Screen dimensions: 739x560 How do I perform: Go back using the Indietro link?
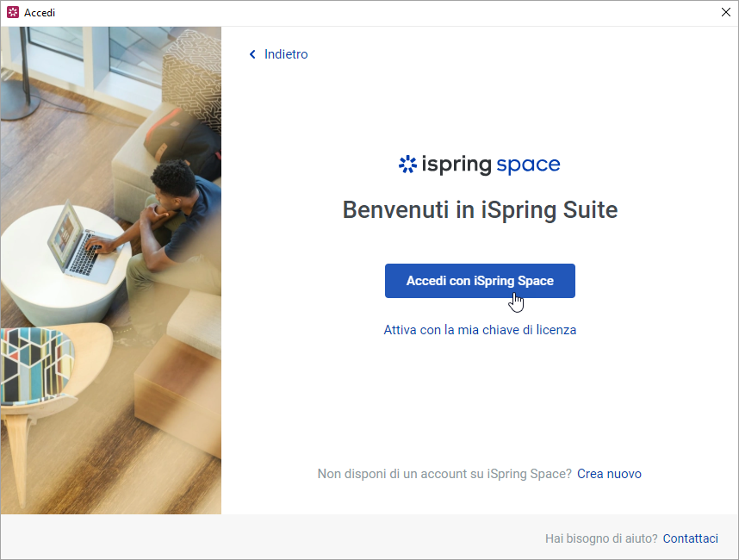point(285,54)
